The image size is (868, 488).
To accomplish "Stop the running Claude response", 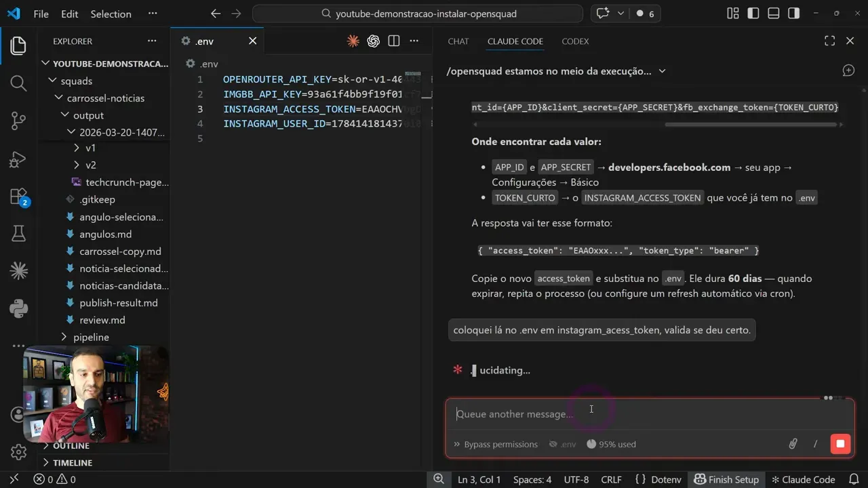I will (840, 444).
